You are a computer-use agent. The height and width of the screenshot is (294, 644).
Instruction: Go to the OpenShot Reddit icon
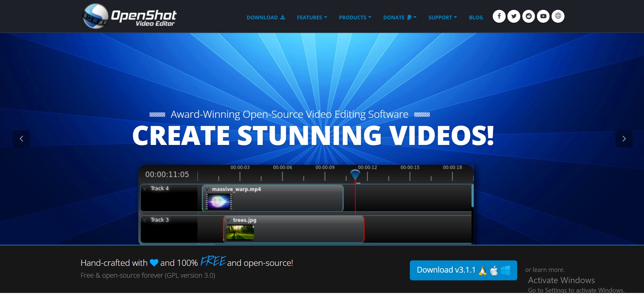click(x=528, y=16)
